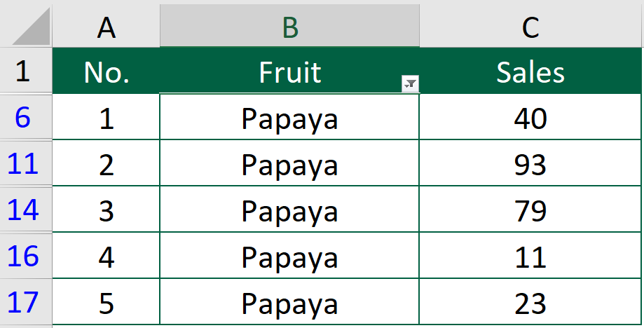Select the cell with sales value 79
Image resolution: width=644 pixels, height=328 pixels.
[530, 209]
